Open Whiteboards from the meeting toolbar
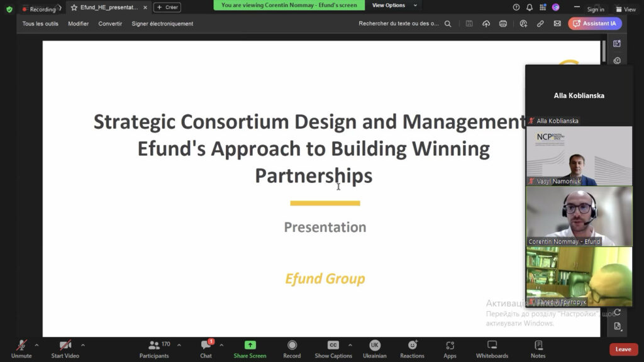Viewport: 644px width, 362px height. click(x=492, y=349)
